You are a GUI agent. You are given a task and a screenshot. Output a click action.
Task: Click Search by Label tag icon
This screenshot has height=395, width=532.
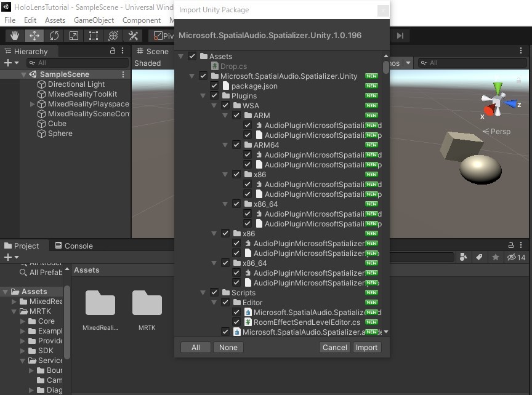pos(479,257)
